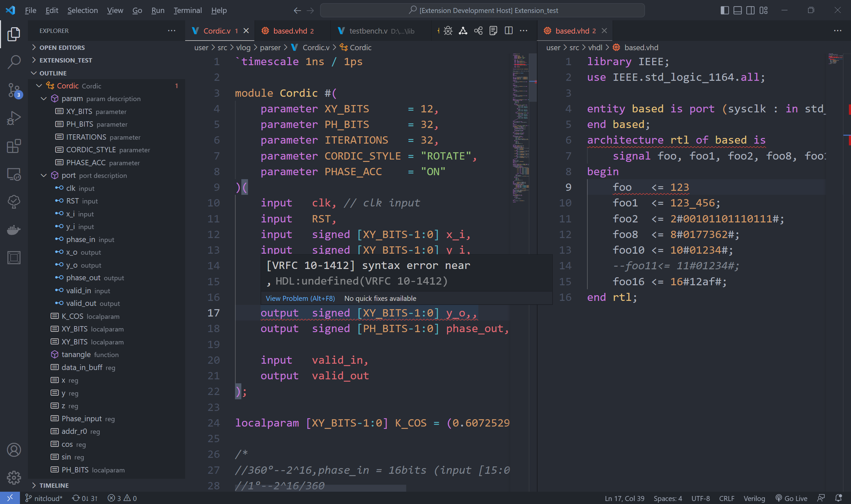Screen dimensions: 851x504
Task: Open the Accounts icon
Action: click(14, 450)
